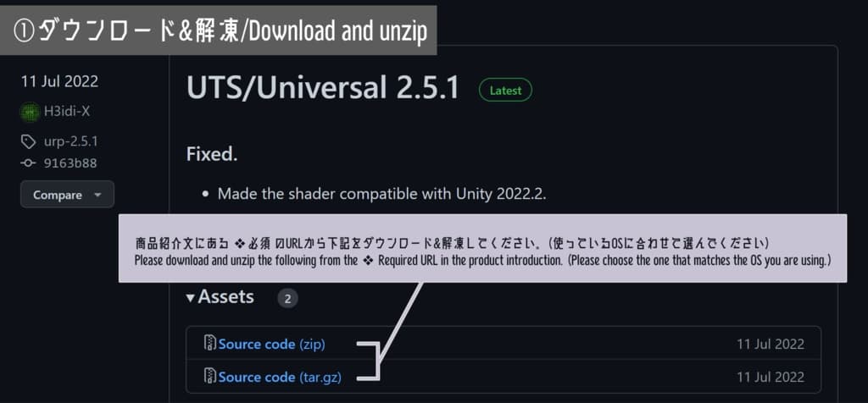
Task: Click the tag icon beside urp-2.5.1
Action: pyautogui.click(x=28, y=142)
